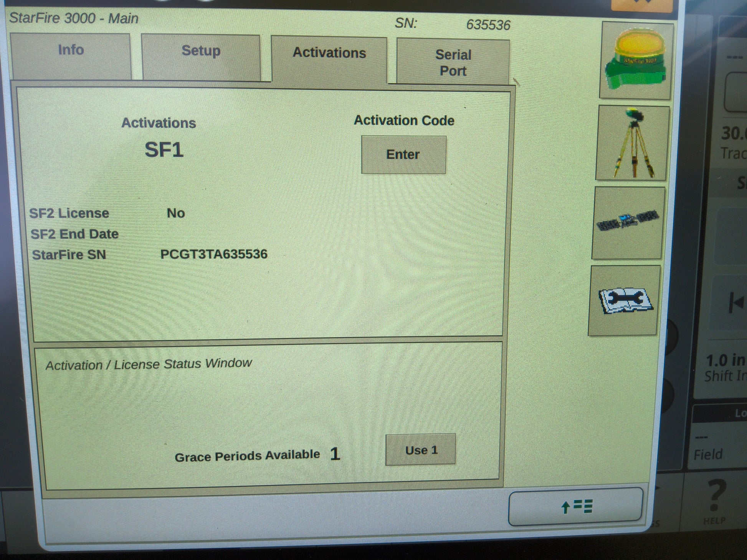Switch to the Setup tab
The height and width of the screenshot is (560, 747).
[201, 57]
